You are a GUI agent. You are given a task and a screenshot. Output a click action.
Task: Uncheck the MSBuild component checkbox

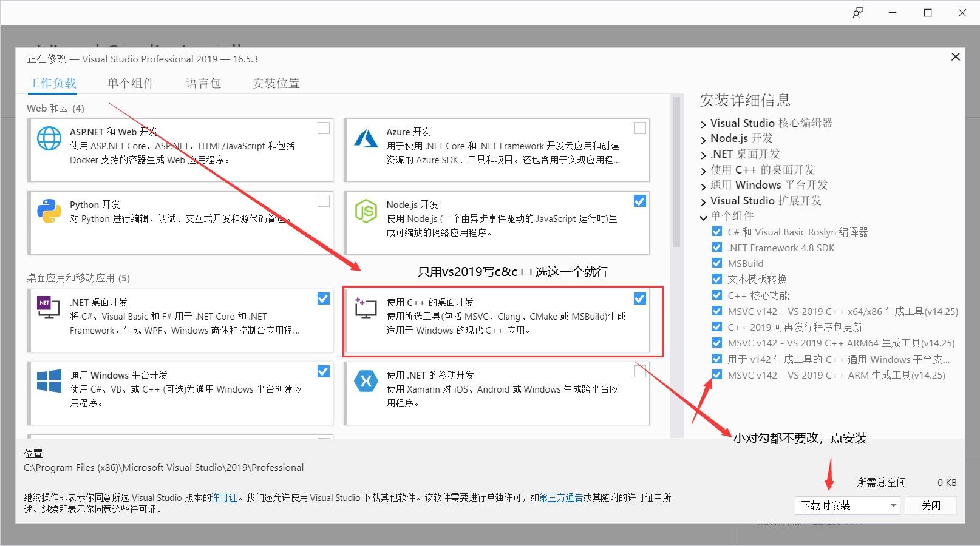point(717,263)
